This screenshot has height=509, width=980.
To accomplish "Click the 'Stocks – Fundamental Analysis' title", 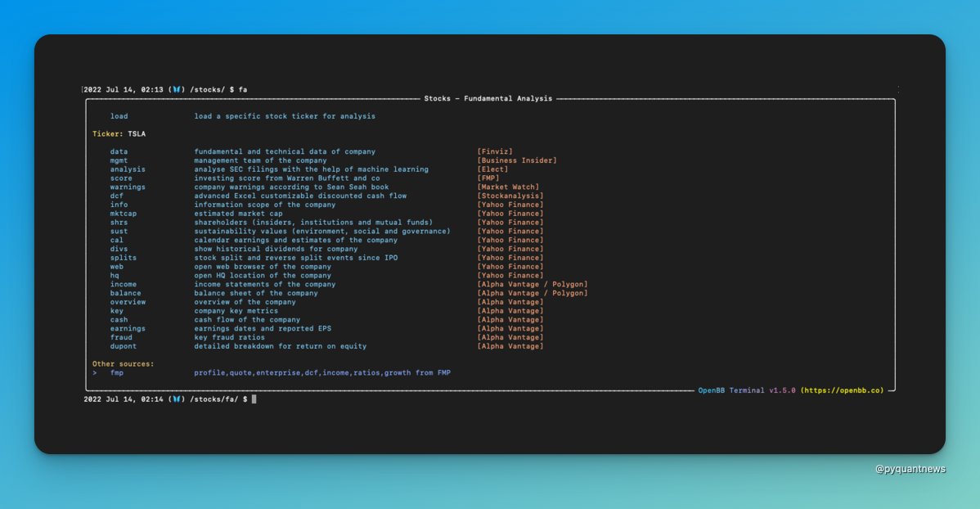I will tap(488, 98).
